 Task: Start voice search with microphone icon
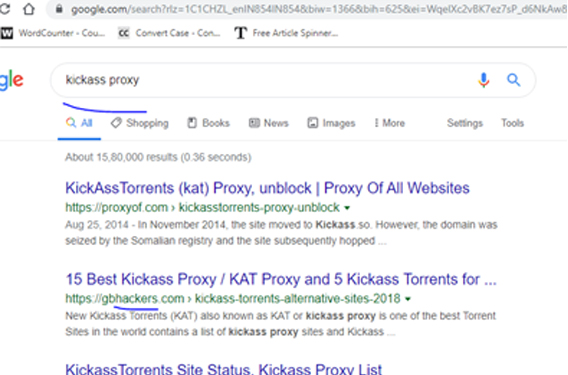tap(484, 80)
